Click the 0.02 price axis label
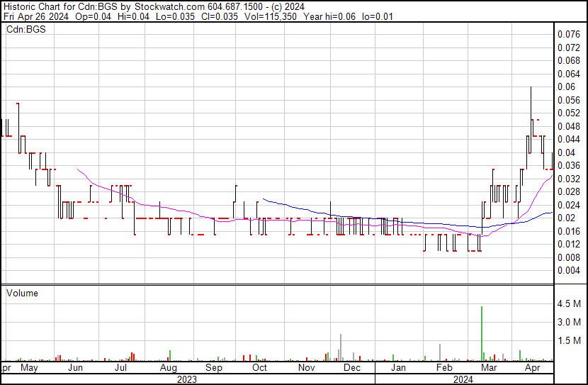This screenshot has width=588, height=385. (x=566, y=218)
